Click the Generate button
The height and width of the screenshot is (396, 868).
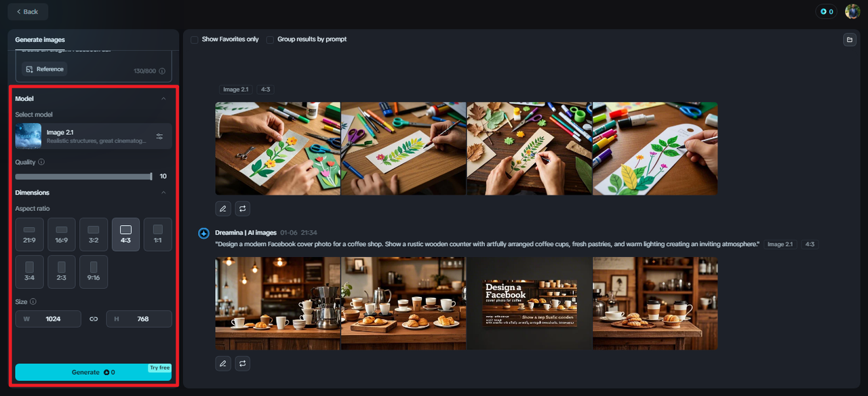[x=94, y=372]
